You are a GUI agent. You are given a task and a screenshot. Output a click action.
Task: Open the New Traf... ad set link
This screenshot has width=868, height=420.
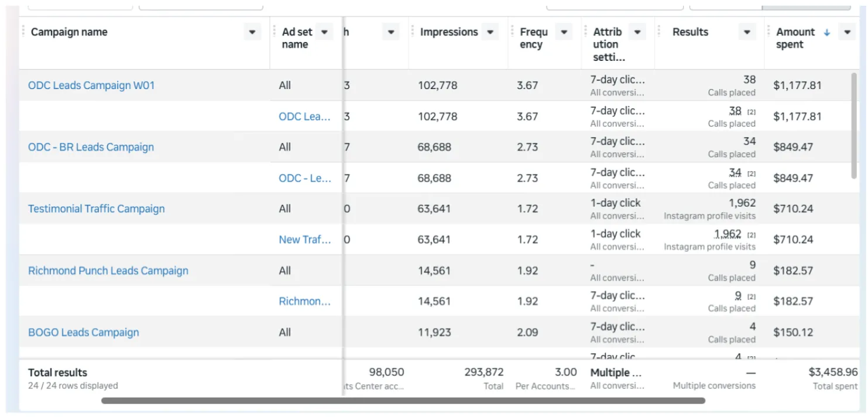coord(305,240)
